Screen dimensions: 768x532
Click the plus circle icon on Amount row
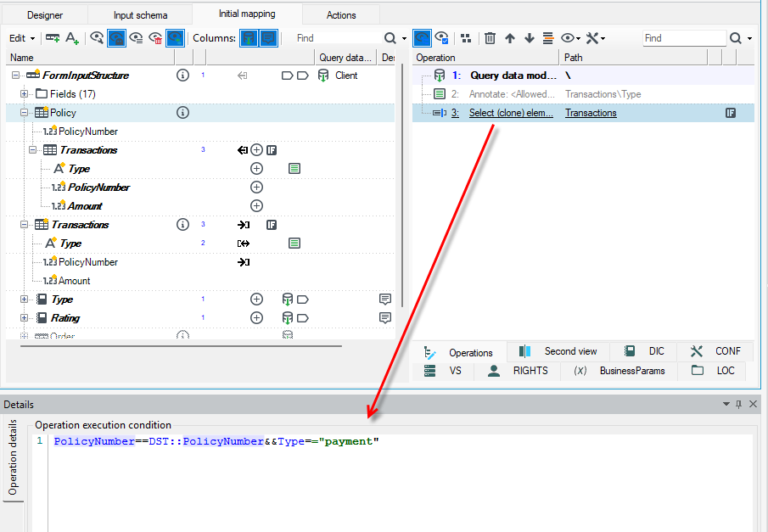(256, 205)
